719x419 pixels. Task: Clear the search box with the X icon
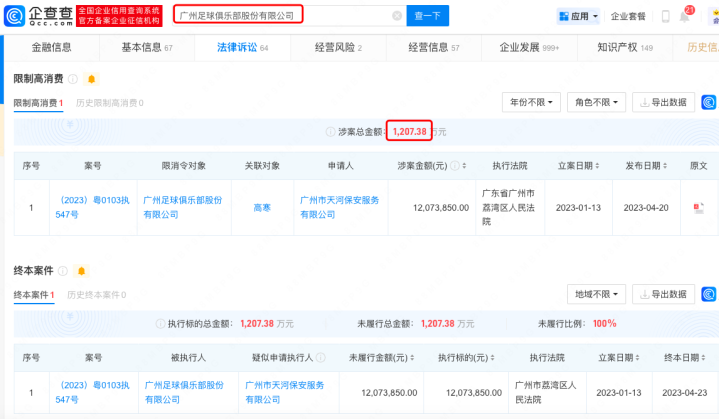click(x=397, y=16)
